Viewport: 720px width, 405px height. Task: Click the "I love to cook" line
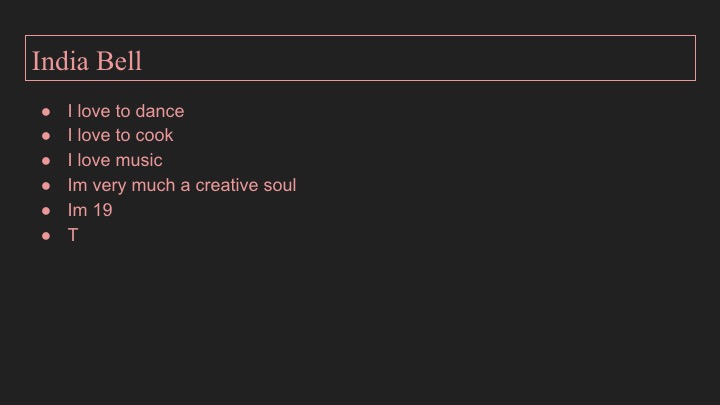tap(120, 135)
